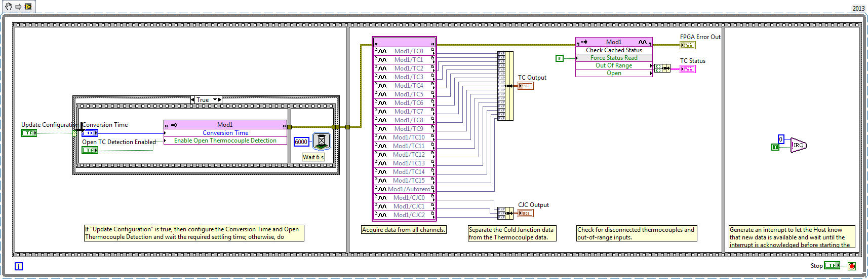This screenshot has width=868, height=279.
Task: Edit the 6000 numeric constant
Action: click(301, 142)
